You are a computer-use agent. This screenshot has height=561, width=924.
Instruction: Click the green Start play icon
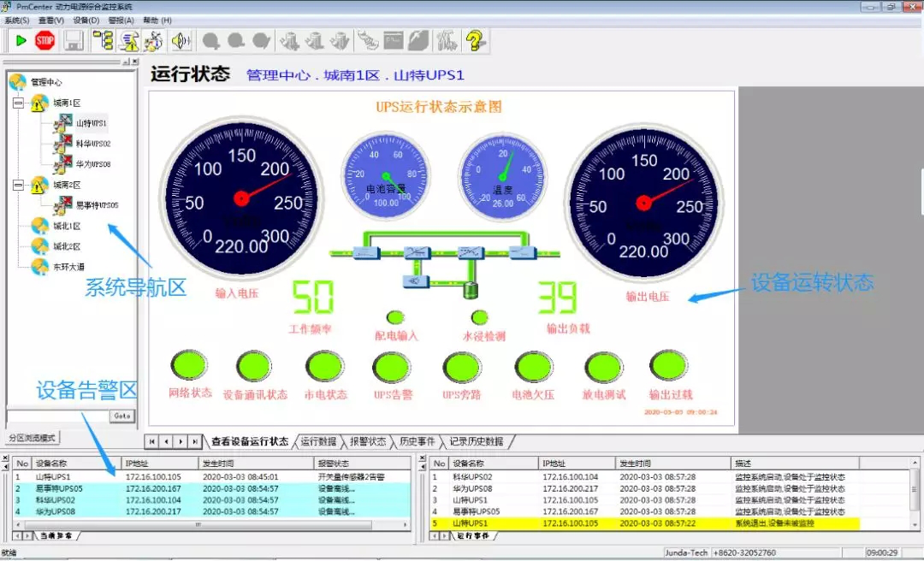(21, 40)
